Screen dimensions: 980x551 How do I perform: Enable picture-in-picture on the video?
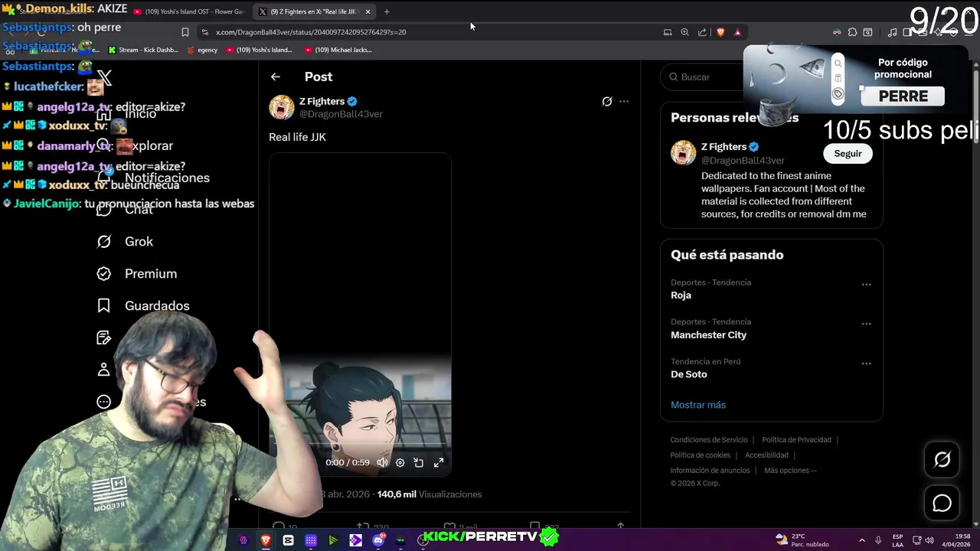tap(419, 462)
